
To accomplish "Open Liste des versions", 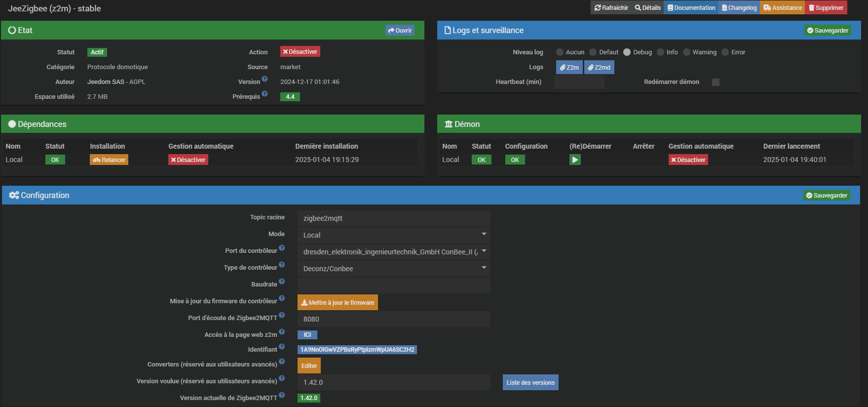I will point(530,382).
